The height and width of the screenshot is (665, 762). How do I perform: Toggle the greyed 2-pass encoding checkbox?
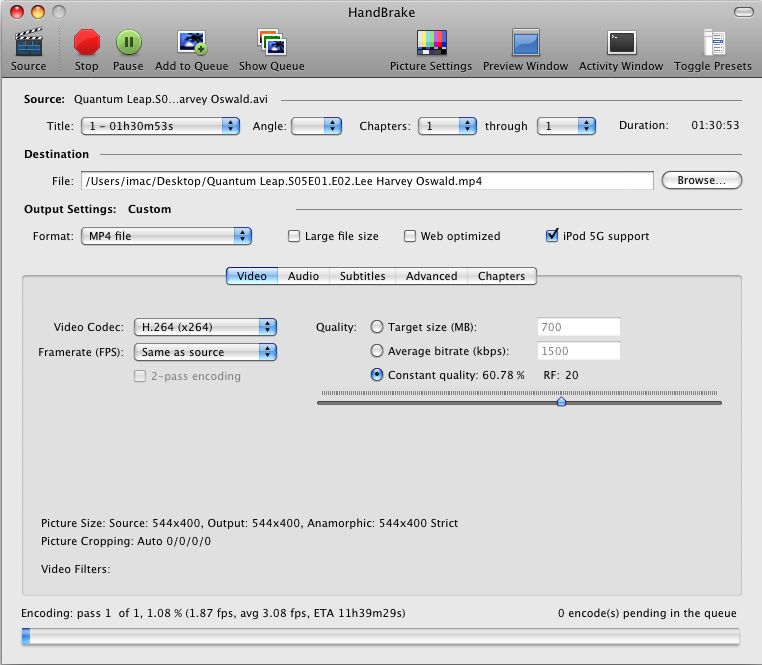tap(140, 376)
